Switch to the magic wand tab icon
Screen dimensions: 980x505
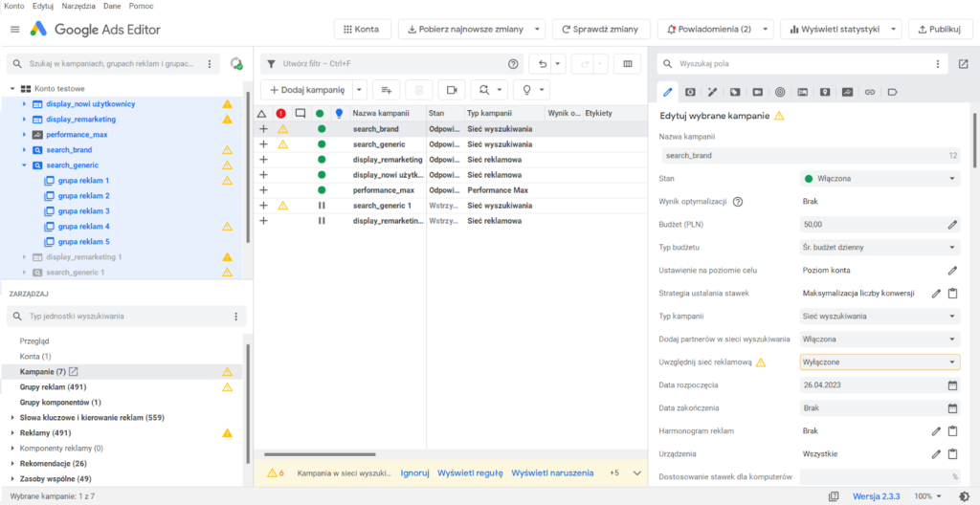pos(712,92)
